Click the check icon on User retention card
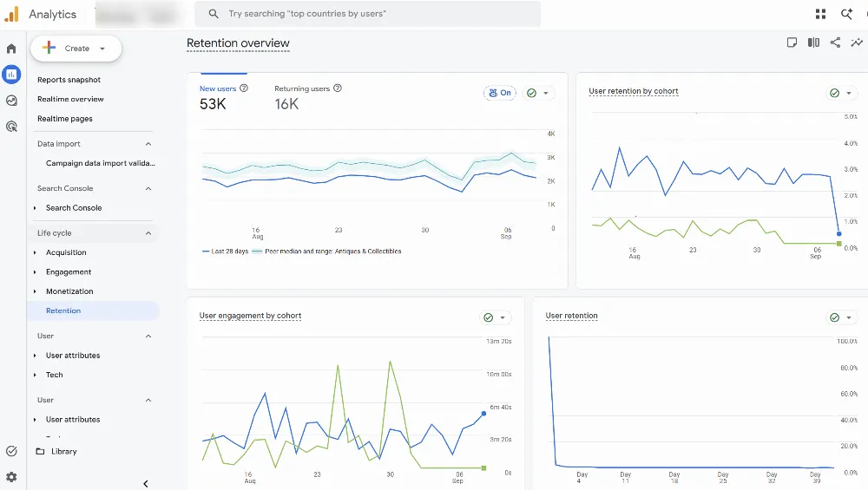Image resolution: width=868 pixels, height=490 pixels. [834, 317]
